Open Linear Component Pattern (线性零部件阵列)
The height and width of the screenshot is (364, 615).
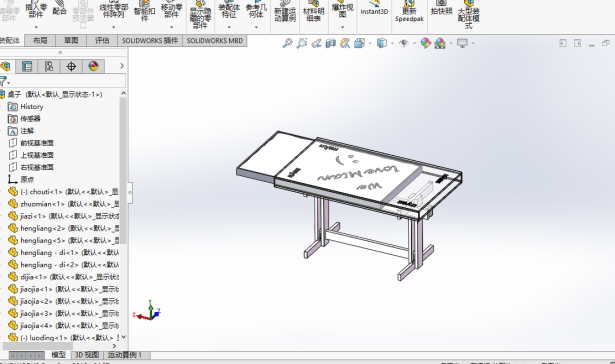(x=114, y=10)
